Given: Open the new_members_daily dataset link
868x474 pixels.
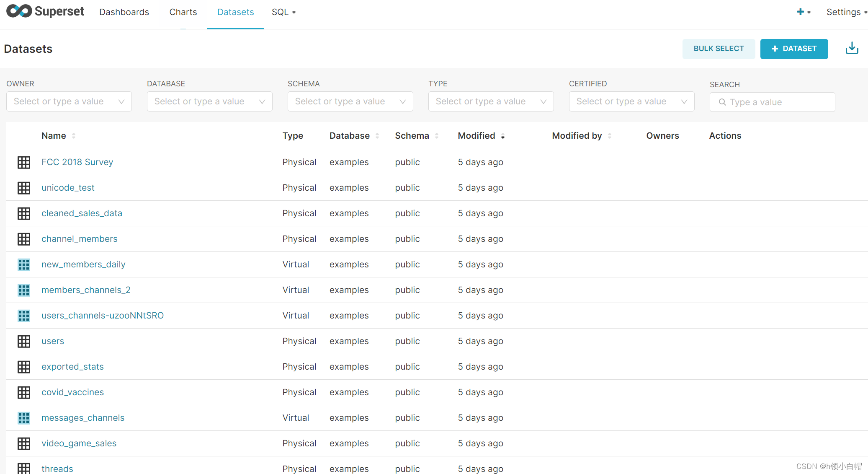Looking at the screenshot, I should tap(83, 264).
